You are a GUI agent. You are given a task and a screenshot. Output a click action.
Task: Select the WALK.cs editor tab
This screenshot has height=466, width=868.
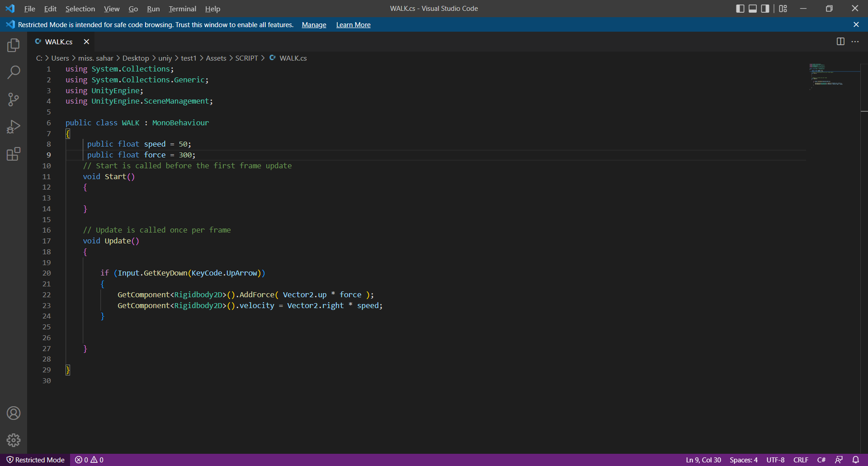pos(58,41)
